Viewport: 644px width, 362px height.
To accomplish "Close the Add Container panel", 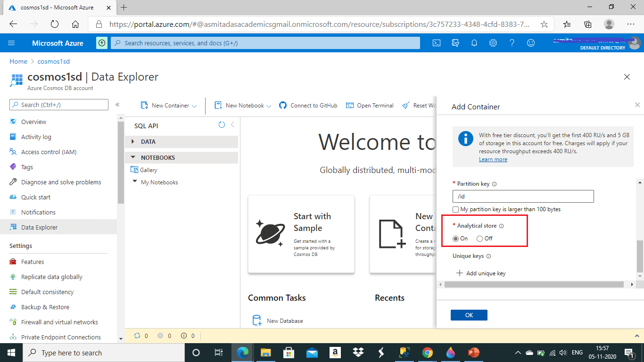I will tap(637, 105).
